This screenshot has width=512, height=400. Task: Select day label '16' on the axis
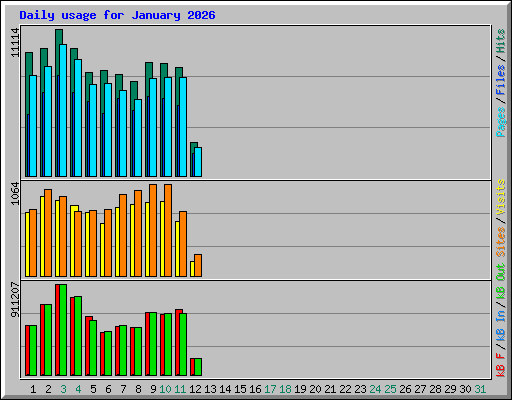255,389
